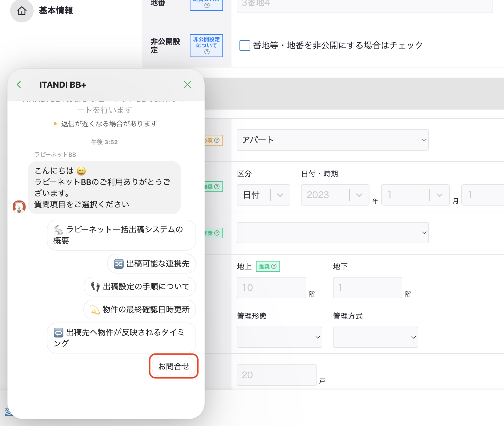Select ラビーネット一括出稿システムの概要 option
This screenshot has height=426, width=504.
coord(121,235)
